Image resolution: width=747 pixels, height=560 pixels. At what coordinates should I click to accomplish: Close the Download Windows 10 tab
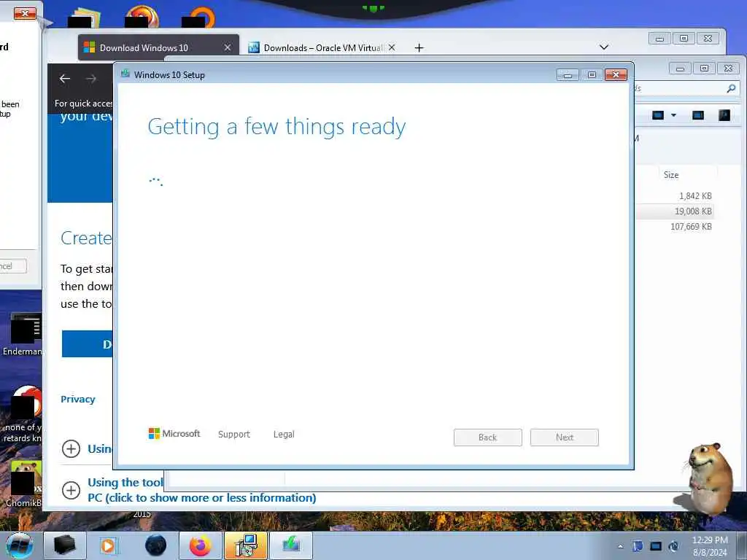point(228,47)
